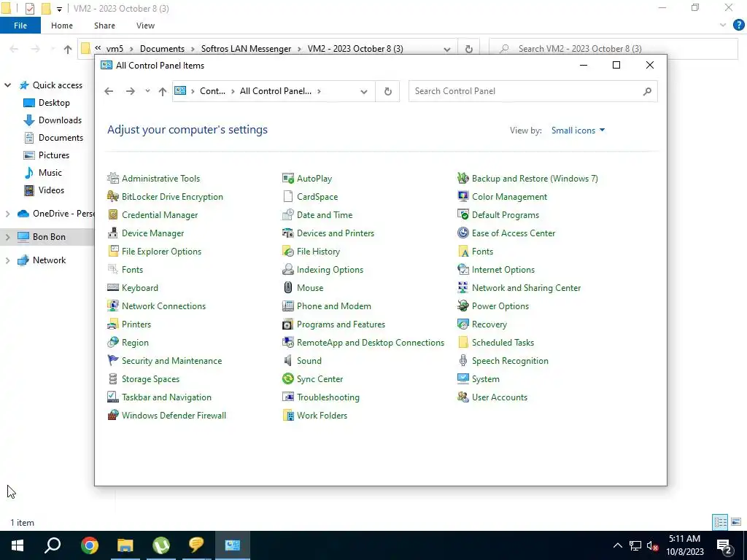The height and width of the screenshot is (560, 747).
Task: Click the muted volume tray icon
Action: tap(653, 545)
